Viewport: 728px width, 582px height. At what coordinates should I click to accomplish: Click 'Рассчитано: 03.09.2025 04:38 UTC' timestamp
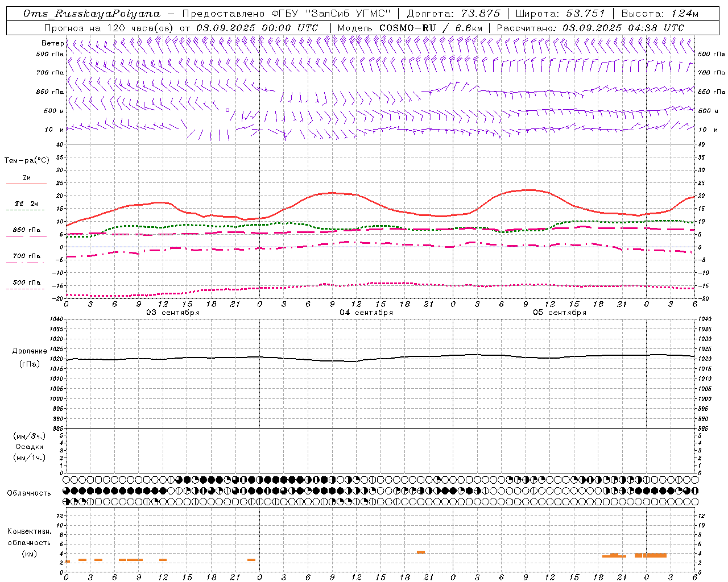(x=590, y=28)
